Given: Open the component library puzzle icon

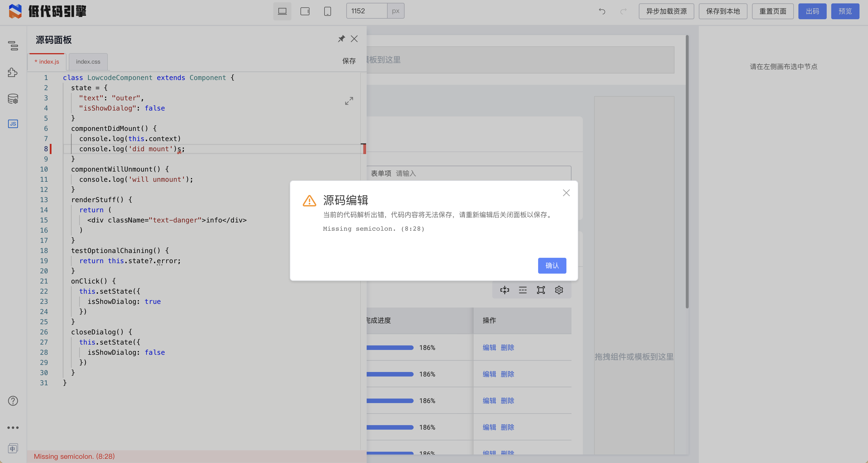Looking at the screenshot, I should pos(13,72).
